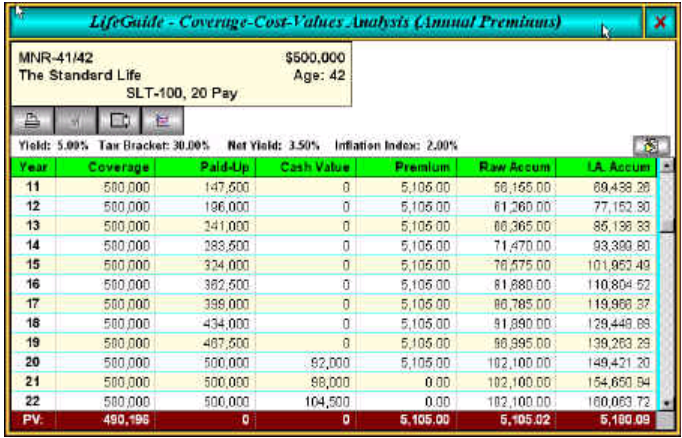The image size is (682, 438).
Task: Click Paid-Up value 399,000
Action: click(227, 304)
